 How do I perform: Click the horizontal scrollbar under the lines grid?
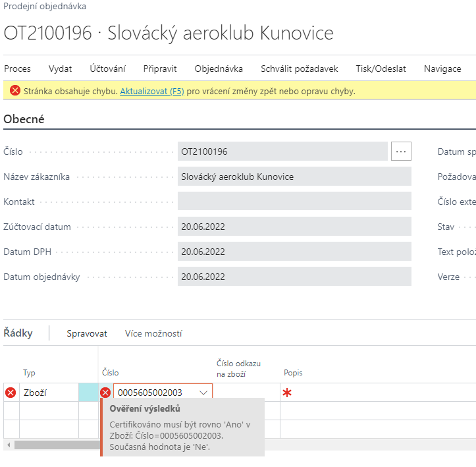pyautogui.click(x=53, y=445)
